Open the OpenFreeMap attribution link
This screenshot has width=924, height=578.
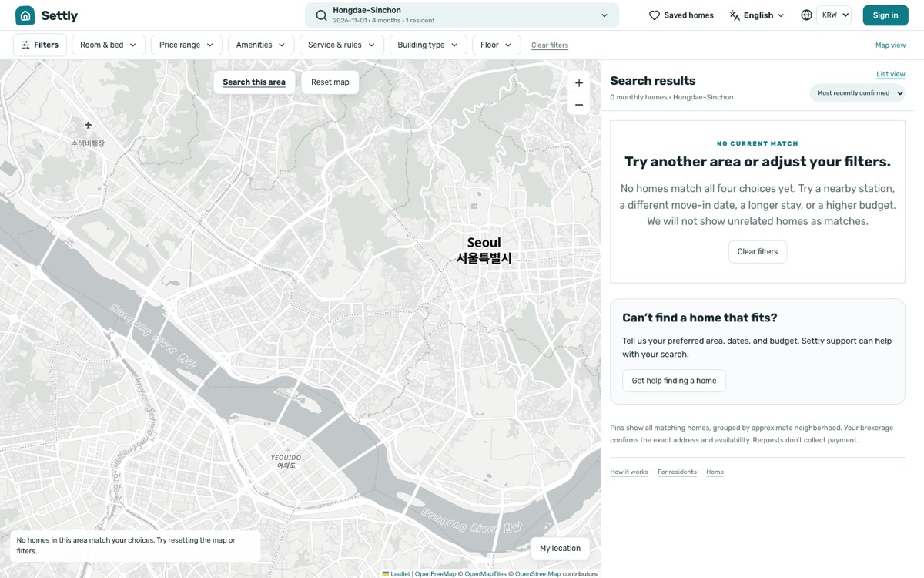tap(436, 573)
